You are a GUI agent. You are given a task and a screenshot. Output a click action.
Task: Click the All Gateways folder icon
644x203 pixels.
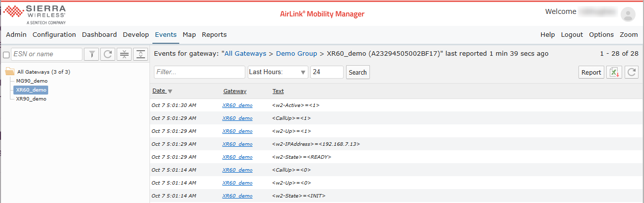(10, 72)
